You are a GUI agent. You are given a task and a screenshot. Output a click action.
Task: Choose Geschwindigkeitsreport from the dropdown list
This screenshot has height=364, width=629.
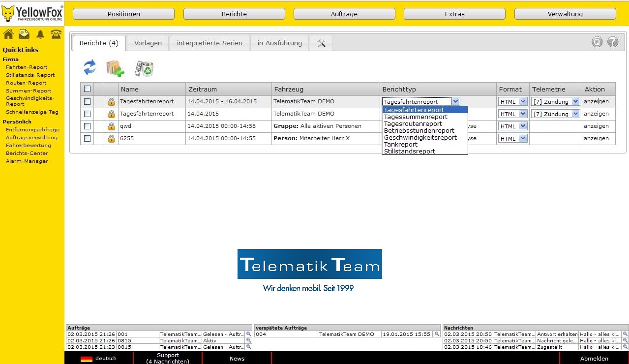425,138
